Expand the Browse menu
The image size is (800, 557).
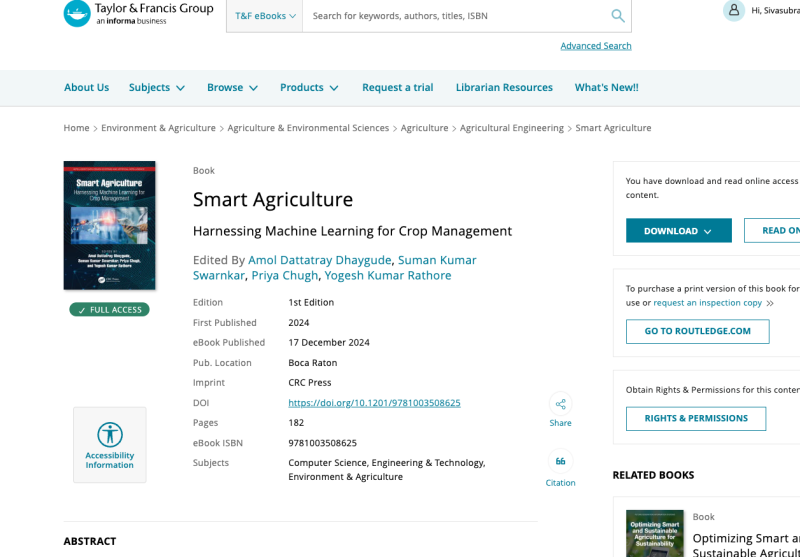pos(232,88)
